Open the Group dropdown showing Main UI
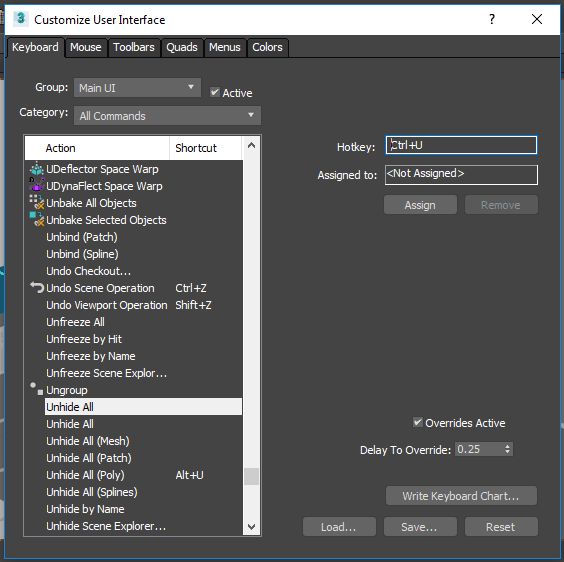The width and height of the screenshot is (564, 562). click(x=137, y=87)
